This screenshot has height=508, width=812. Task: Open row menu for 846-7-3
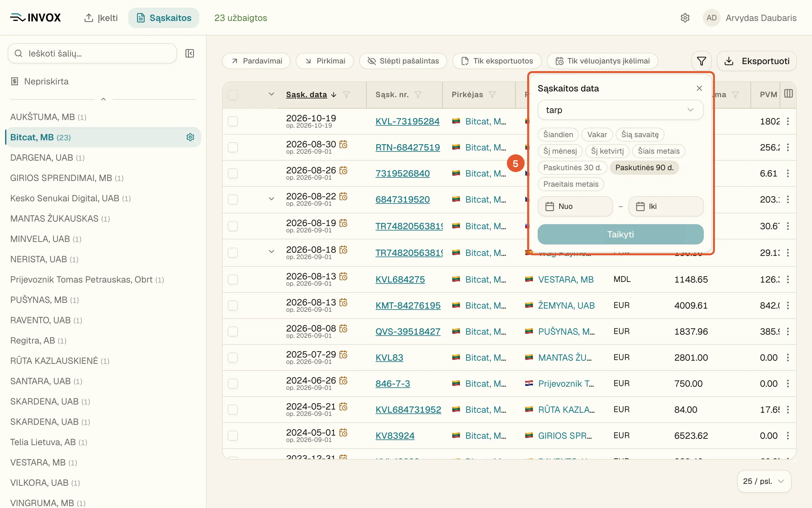(788, 384)
